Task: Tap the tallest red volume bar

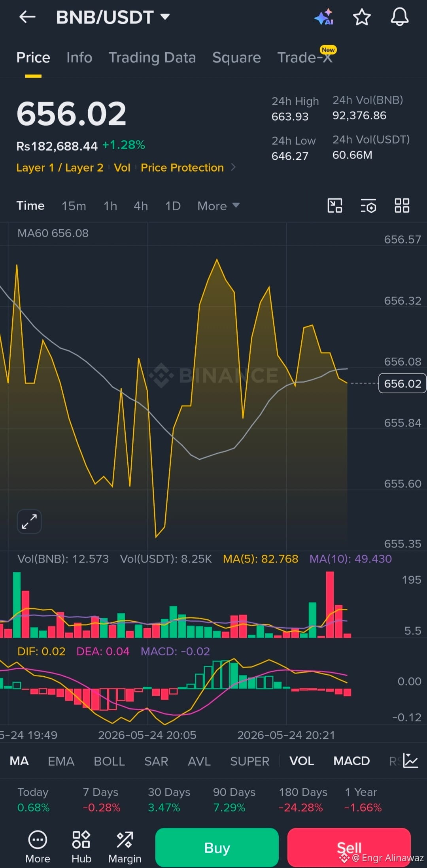Action: (x=330, y=605)
